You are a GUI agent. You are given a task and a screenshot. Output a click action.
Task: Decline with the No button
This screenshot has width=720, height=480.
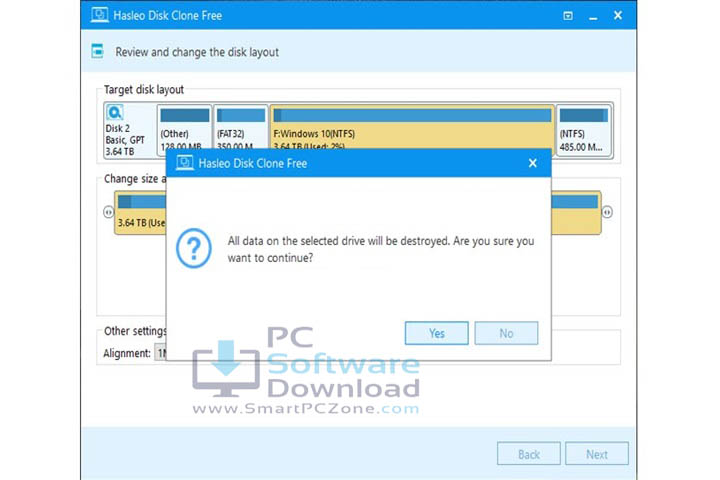506,333
